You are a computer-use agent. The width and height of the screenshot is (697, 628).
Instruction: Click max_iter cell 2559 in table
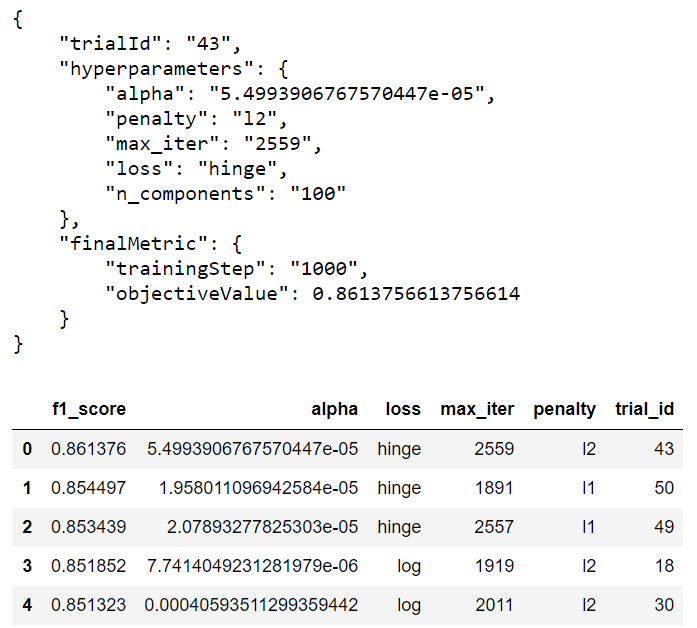(494, 449)
